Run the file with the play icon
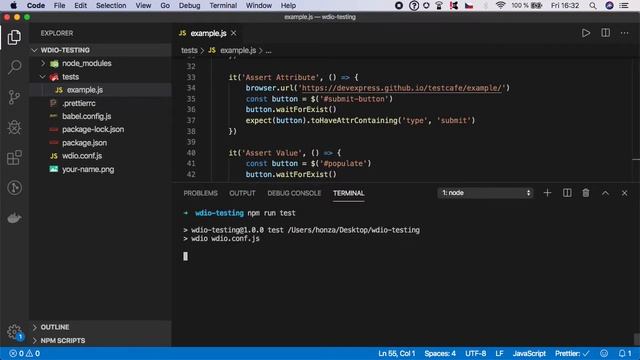 [x=586, y=33]
